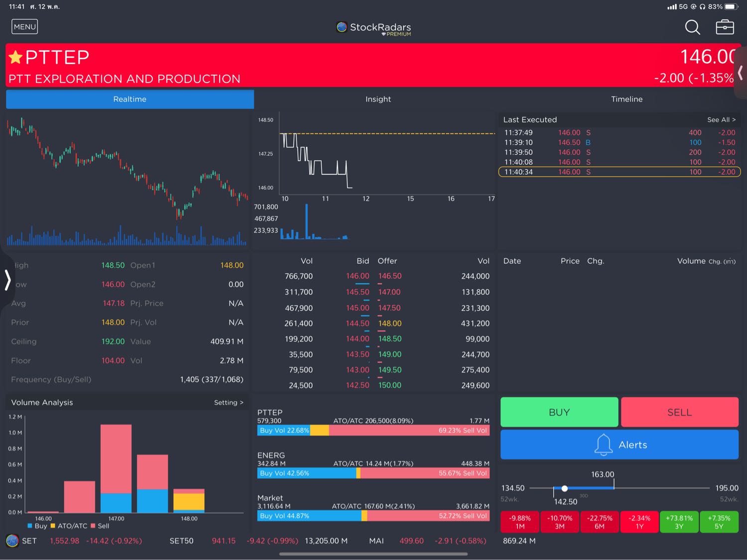Select the 11:40:34 executed trade row

point(620,172)
